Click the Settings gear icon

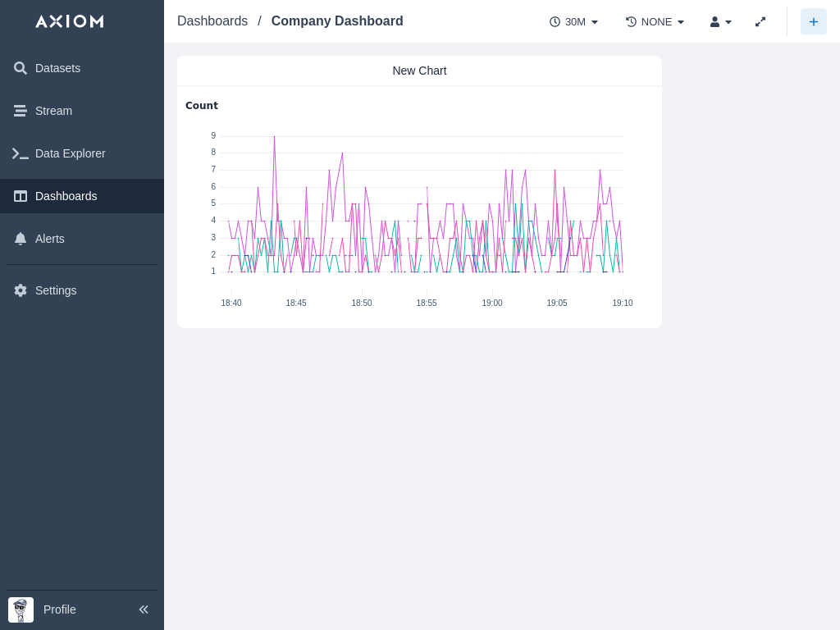point(21,290)
